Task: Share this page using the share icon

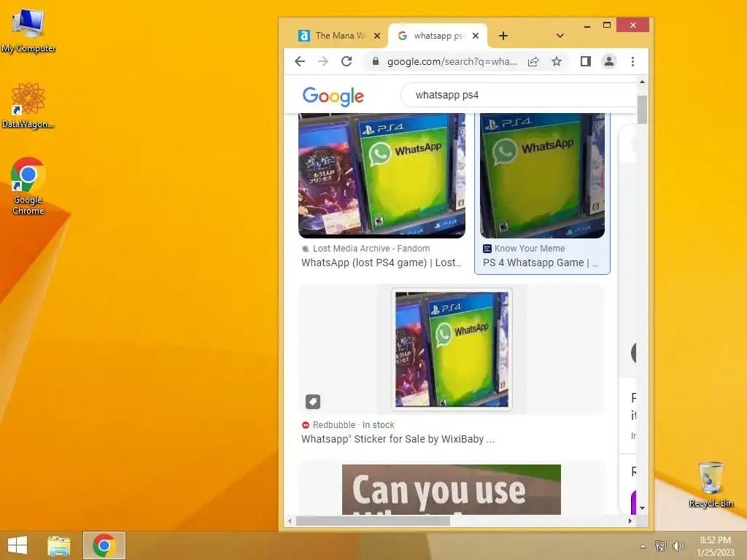Action: click(533, 61)
